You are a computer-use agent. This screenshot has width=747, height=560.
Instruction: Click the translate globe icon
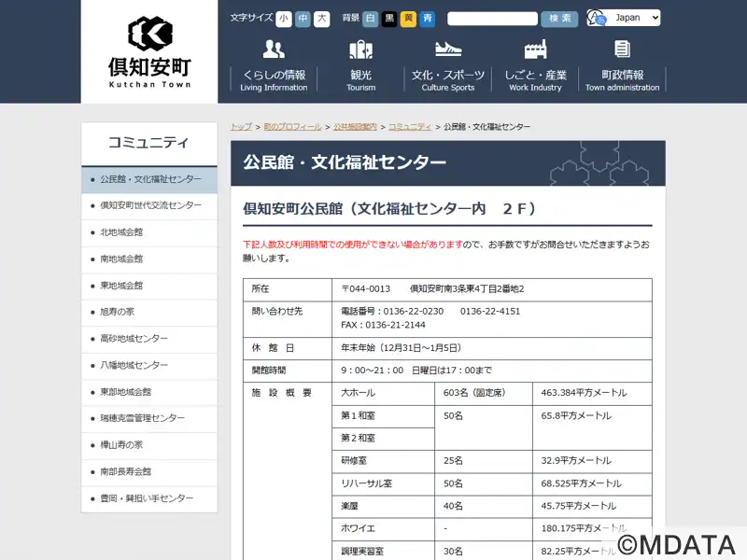coord(598,19)
